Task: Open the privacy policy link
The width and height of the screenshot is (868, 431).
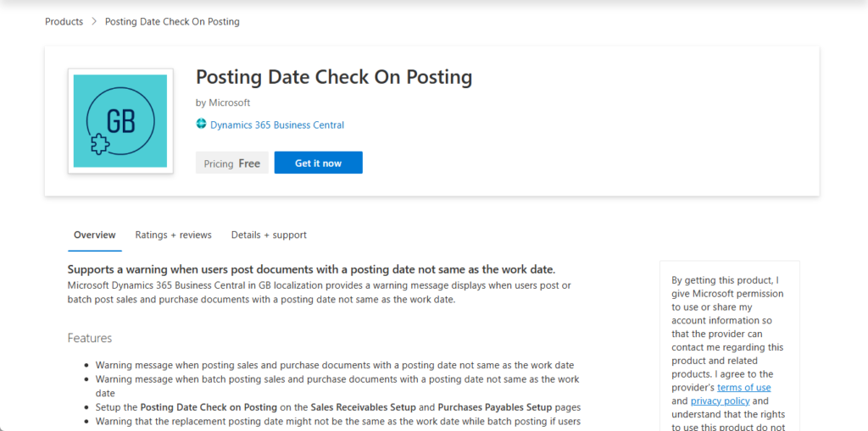Action: (x=719, y=401)
